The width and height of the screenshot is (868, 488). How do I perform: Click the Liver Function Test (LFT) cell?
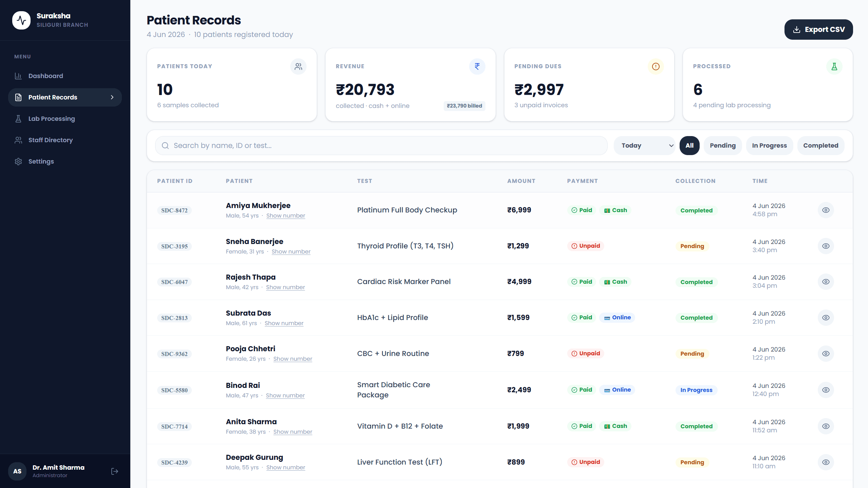399,462
